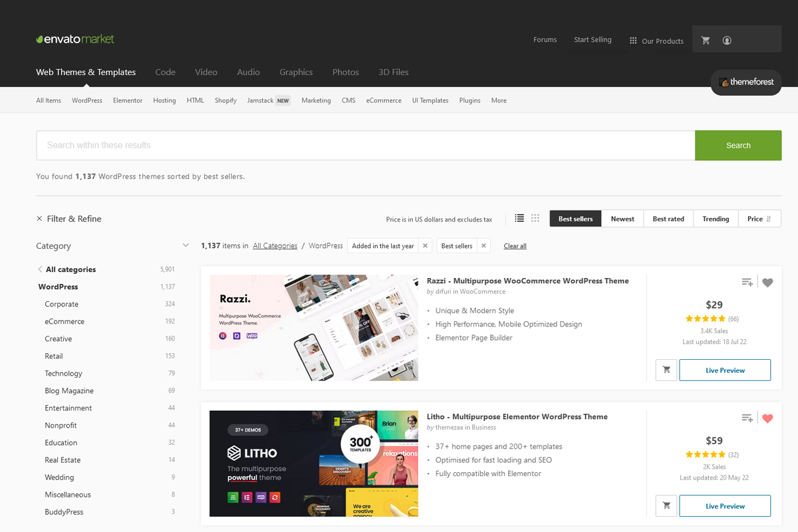This screenshot has width=798, height=532.
Task: Open the Plugins nav item
Action: 469,100
